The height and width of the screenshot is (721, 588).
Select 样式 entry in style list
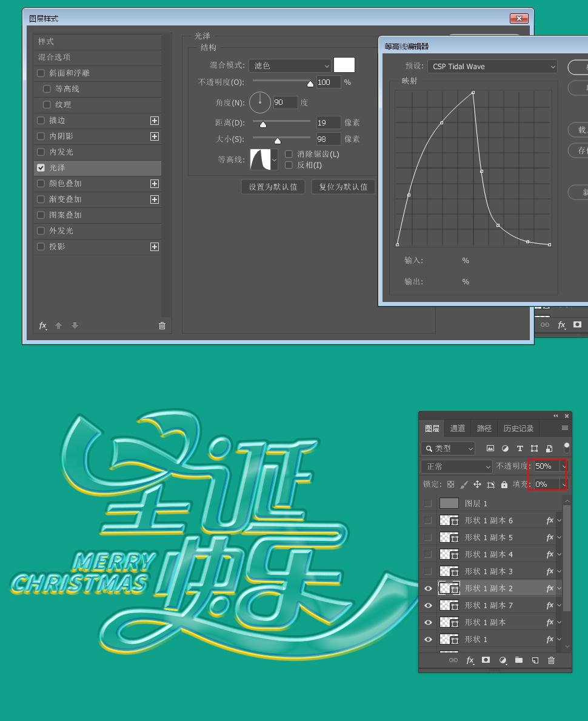98,41
